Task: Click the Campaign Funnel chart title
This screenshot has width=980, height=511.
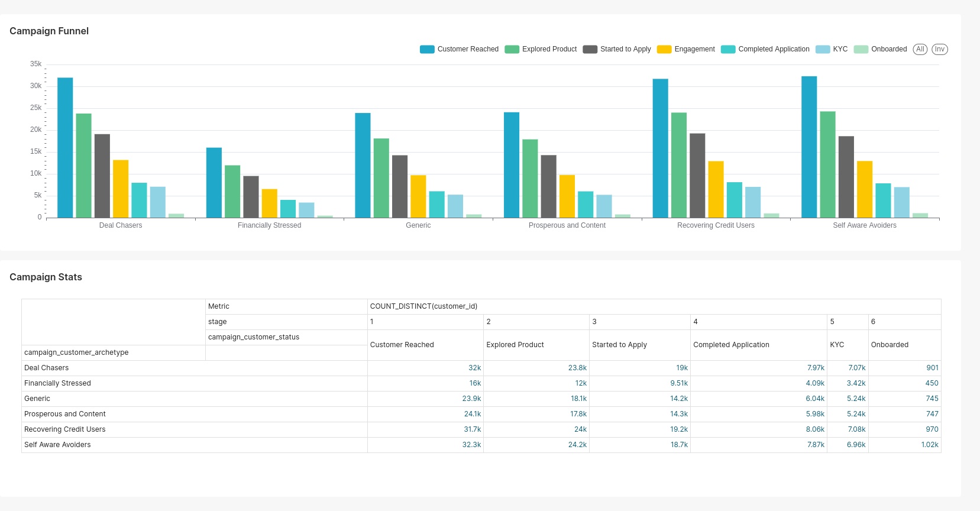Action: click(x=49, y=31)
